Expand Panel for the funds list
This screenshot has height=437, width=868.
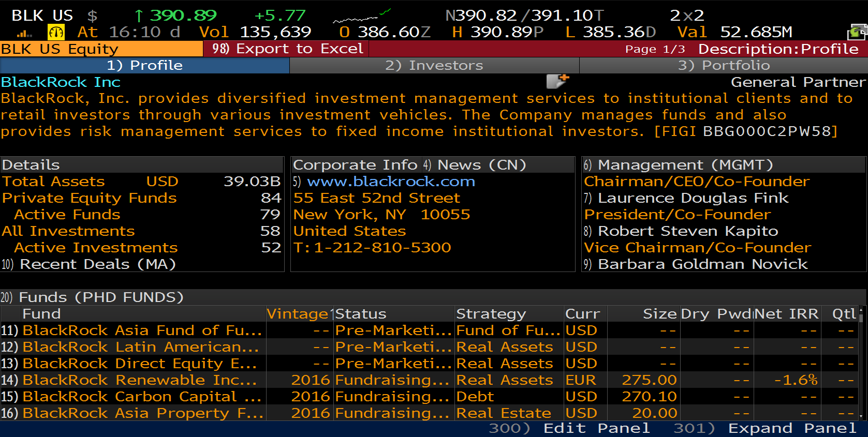click(x=765, y=428)
